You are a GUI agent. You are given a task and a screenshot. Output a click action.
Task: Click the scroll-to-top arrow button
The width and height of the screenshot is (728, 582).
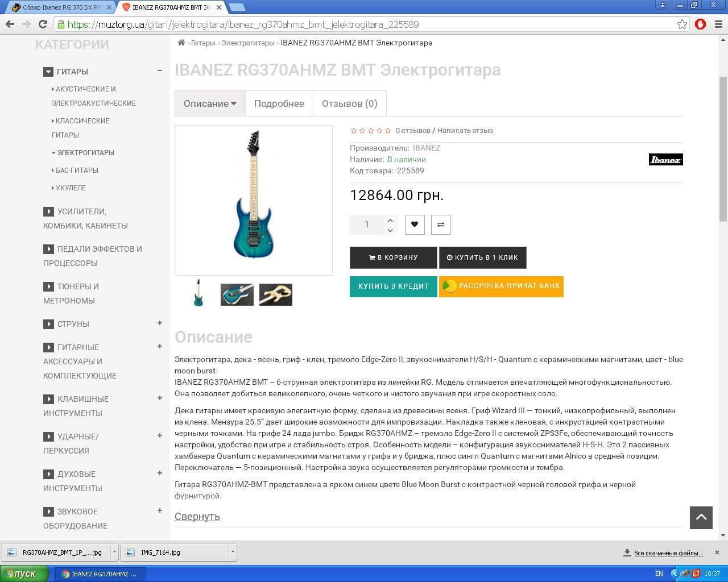701,517
